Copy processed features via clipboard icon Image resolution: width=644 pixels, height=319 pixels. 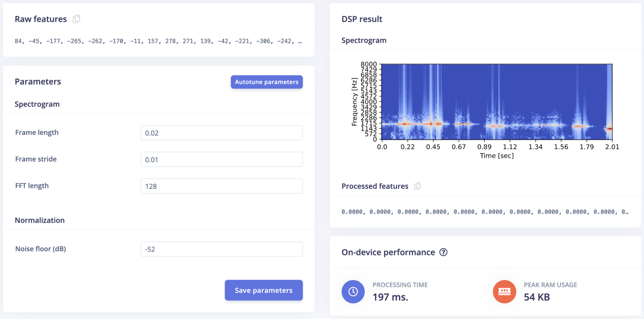point(417,186)
